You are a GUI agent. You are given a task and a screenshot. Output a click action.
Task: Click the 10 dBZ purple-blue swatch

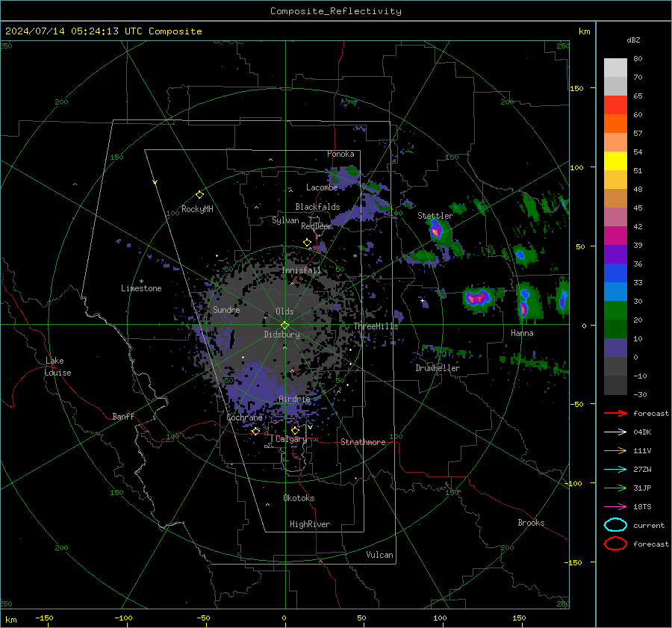[615, 348]
